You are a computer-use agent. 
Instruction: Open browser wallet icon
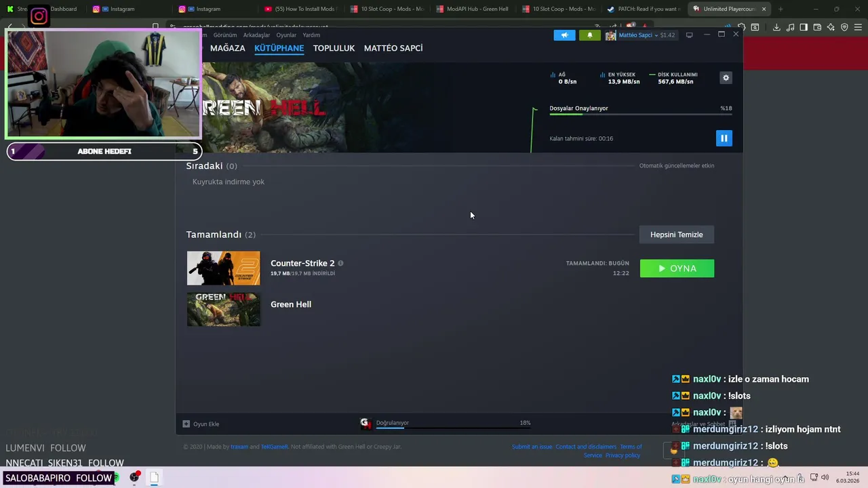click(817, 27)
